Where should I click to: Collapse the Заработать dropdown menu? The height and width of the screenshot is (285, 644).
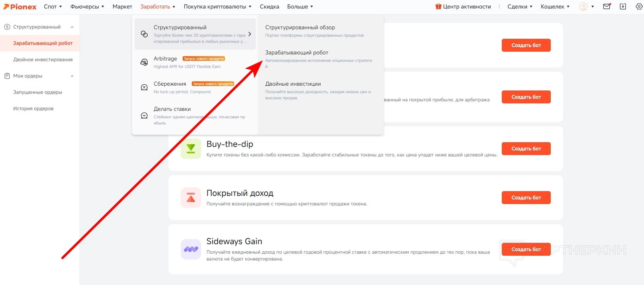[x=158, y=6]
